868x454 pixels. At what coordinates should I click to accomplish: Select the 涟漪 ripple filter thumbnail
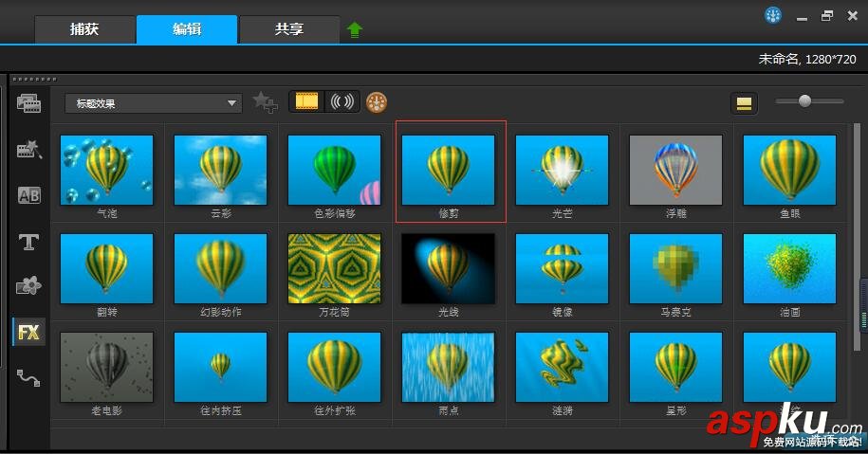coord(562,367)
